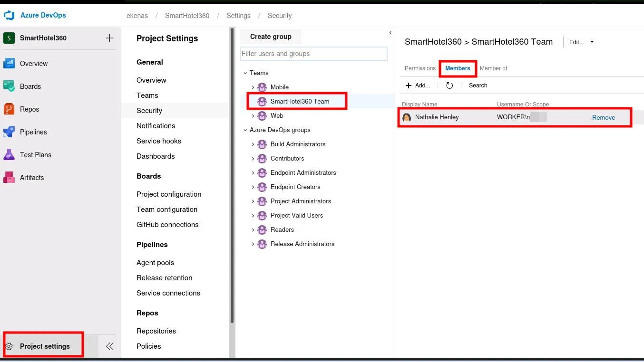Screen dimensions: 644x362
Task: Click the Filter users and groups field
Action: (314, 54)
